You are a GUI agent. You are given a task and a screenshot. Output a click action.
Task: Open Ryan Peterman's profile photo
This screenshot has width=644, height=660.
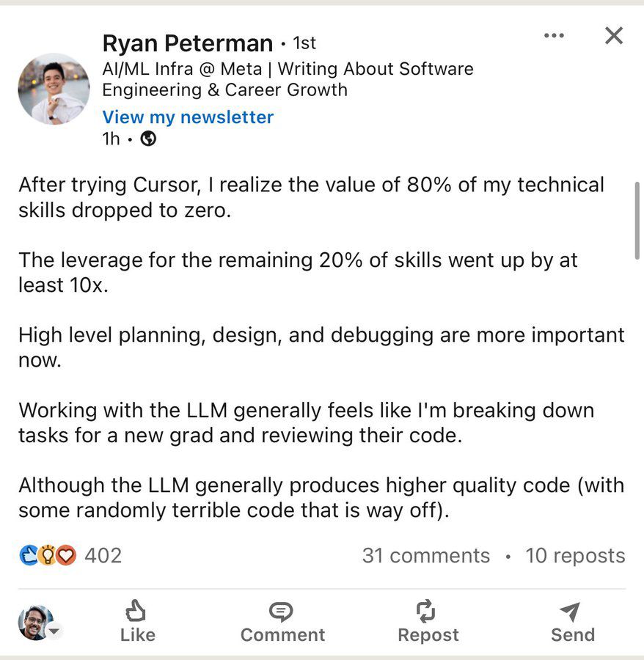pos(54,88)
